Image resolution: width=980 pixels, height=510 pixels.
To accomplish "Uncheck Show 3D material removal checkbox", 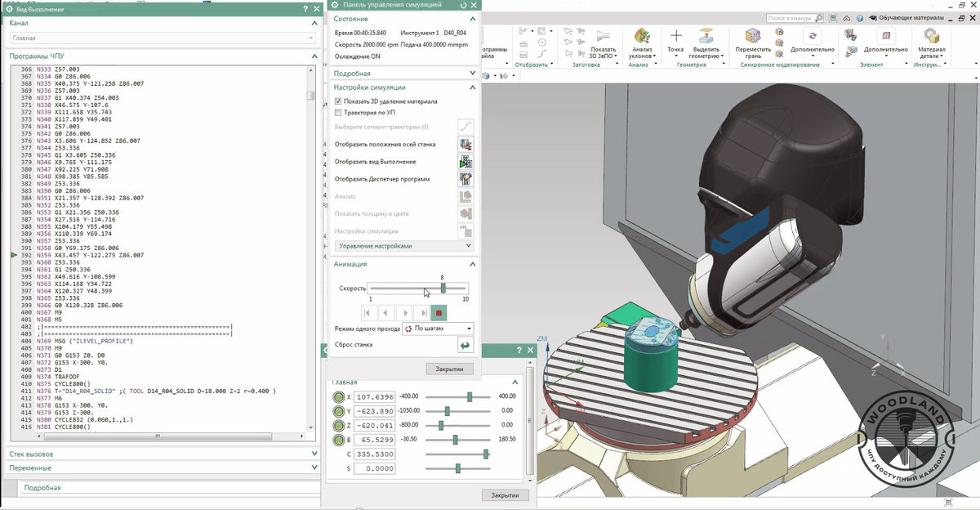I will (x=338, y=101).
